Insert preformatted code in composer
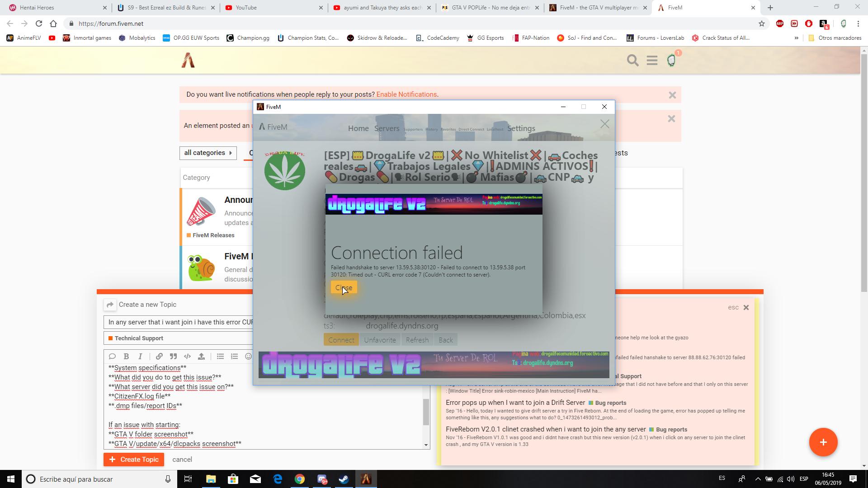Image resolution: width=868 pixels, height=488 pixels. click(x=187, y=357)
